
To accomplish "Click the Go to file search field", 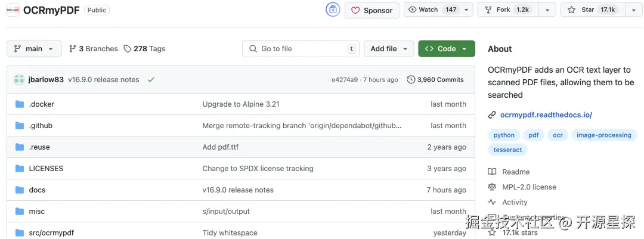I will point(301,49).
